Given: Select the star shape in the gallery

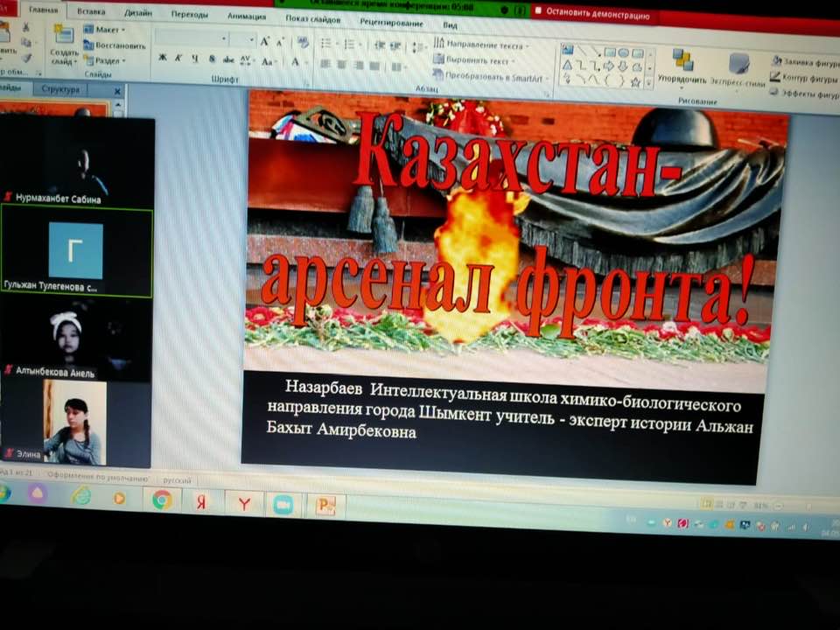Looking at the screenshot, I should pos(636,82).
